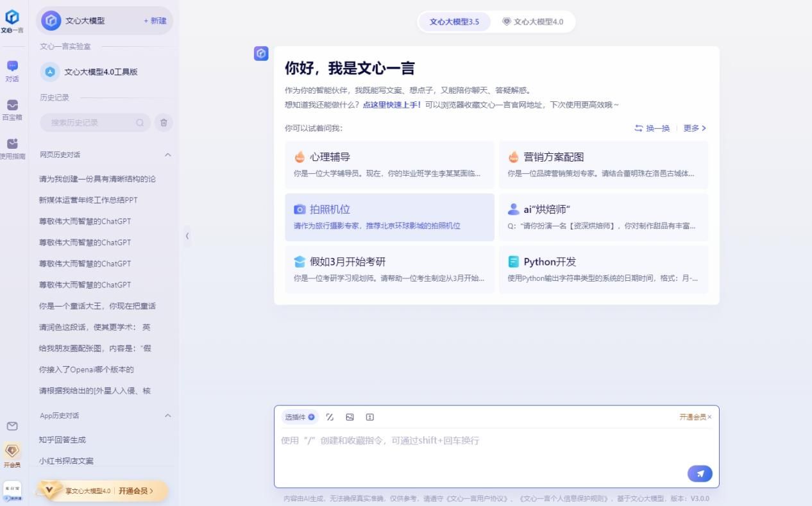812x506 pixels.
Task: Open history 你接入了Openai哪个版本的
Action: coord(87,369)
